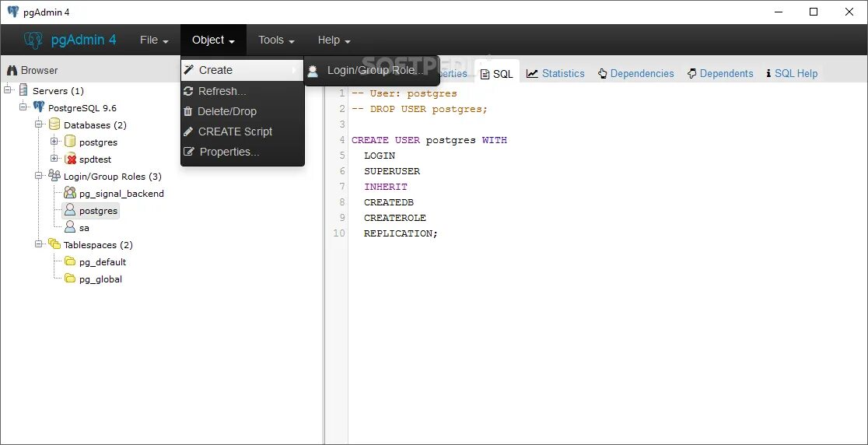
Task: Choose Properties... in the Object menu
Action: pyautogui.click(x=243, y=152)
